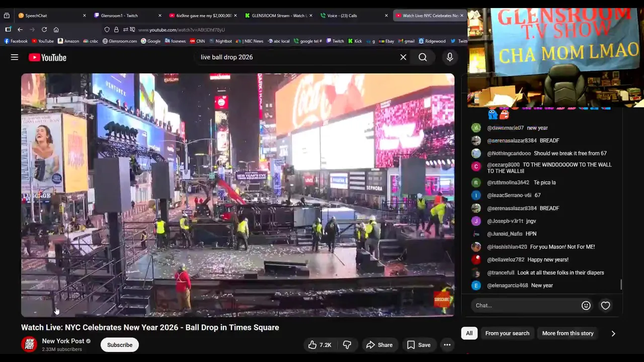Save video to playlist

(x=419, y=345)
